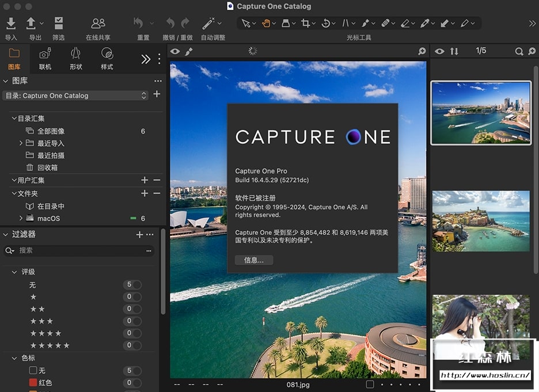Select the Crop tool
Image resolution: width=539 pixels, height=392 pixels.
tap(305, 24)
